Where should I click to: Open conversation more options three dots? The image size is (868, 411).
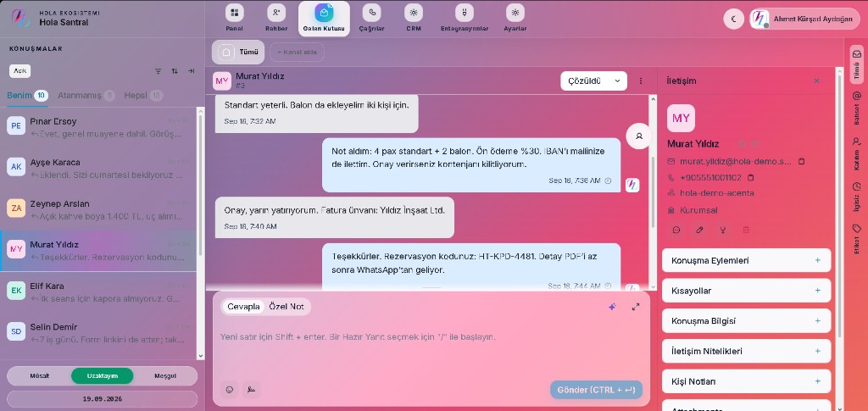click(x=641, y=81)
